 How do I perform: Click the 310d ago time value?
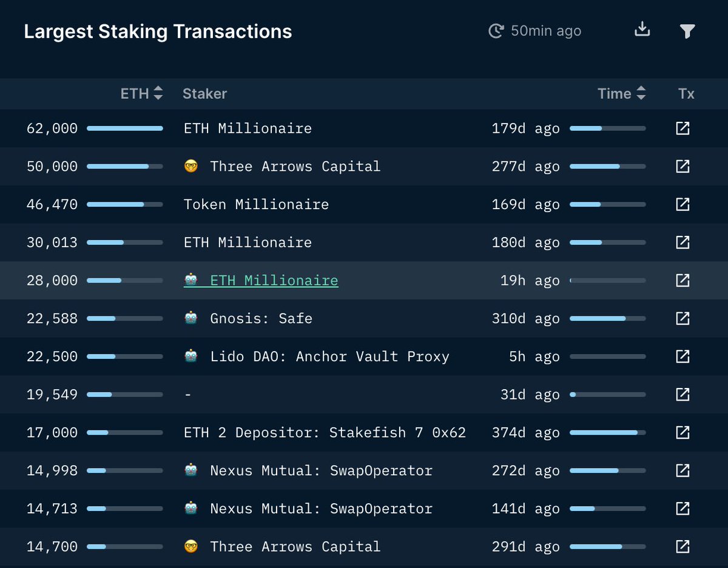tap(525, 318)
